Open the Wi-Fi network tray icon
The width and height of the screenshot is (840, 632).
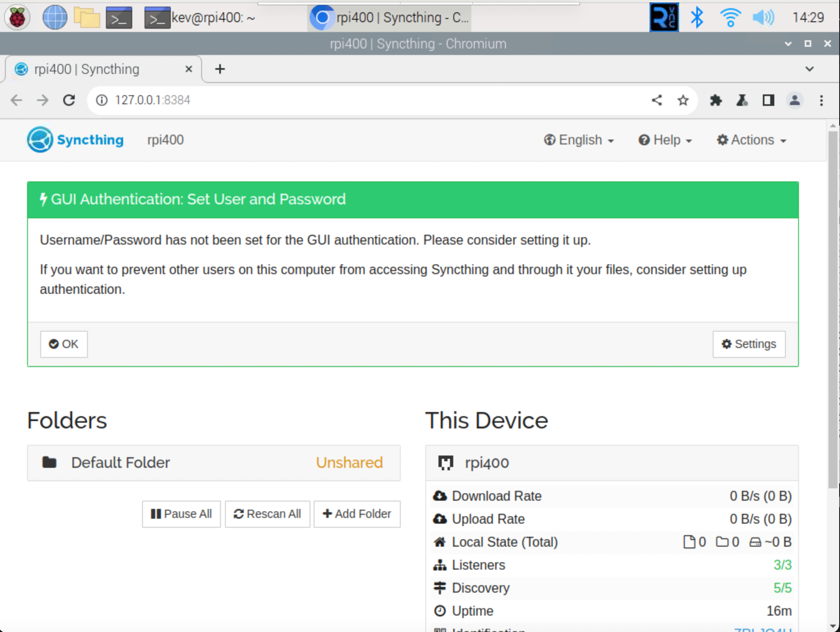point(730,18)
